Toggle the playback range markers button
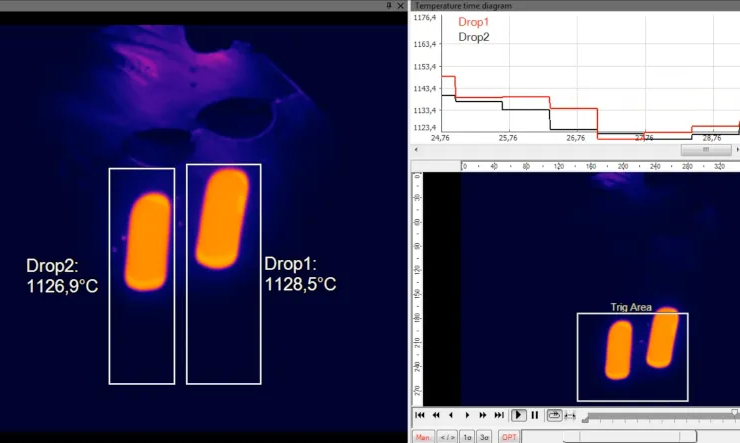Viewport: 740px width, 443px height. click(570, 415)
